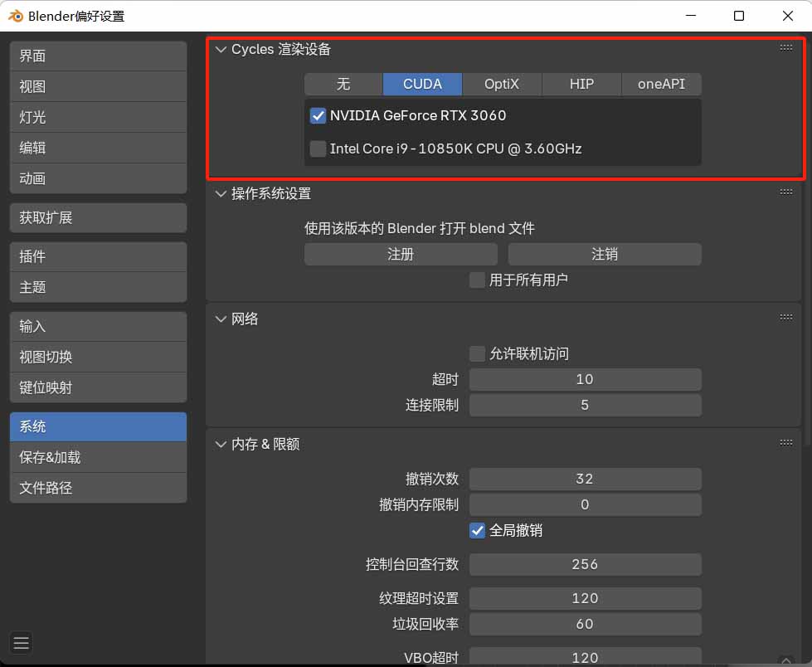Open the 键位映射 section
The image size is (812, 667).
99,387
